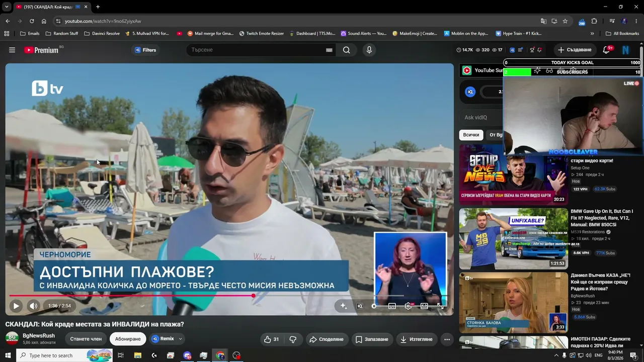Open more actions ellipsis menu
The height and width of the screenshot is (362, 644).
coord(447,339)
